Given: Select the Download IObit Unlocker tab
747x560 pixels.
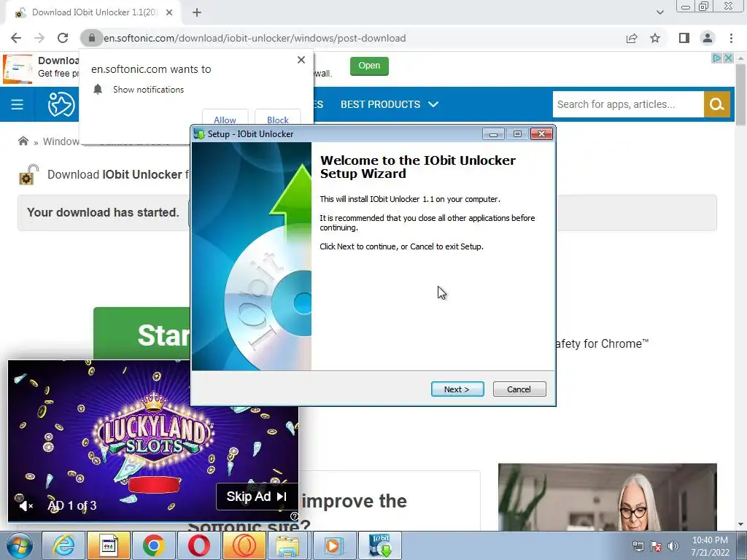Looking at the screenshot, I should pyautogui.click(x=93, y=12).
